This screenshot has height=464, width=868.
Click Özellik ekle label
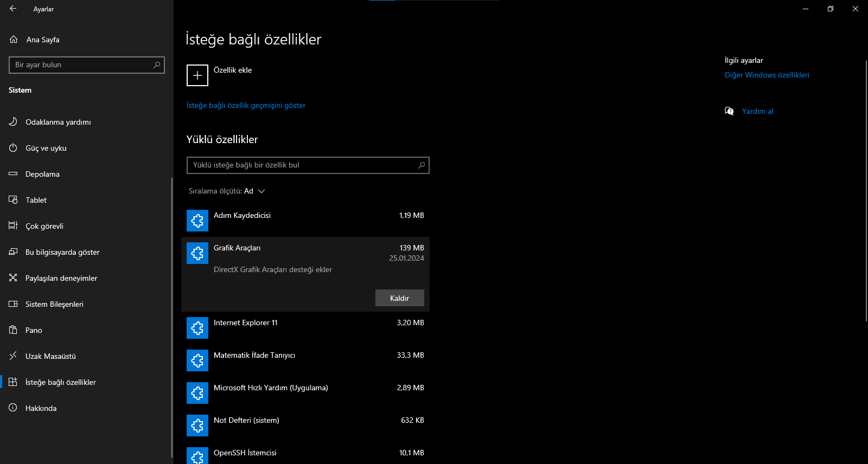[233, 70]
